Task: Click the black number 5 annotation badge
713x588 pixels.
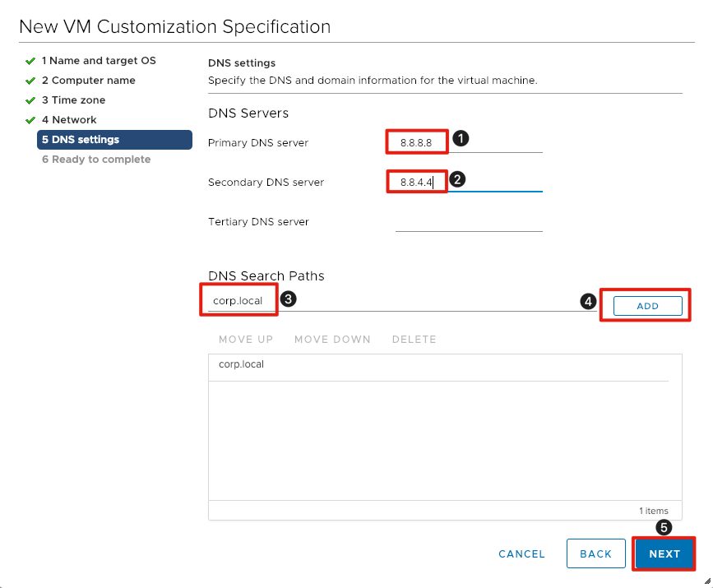Action: click(x=664, y=527)
